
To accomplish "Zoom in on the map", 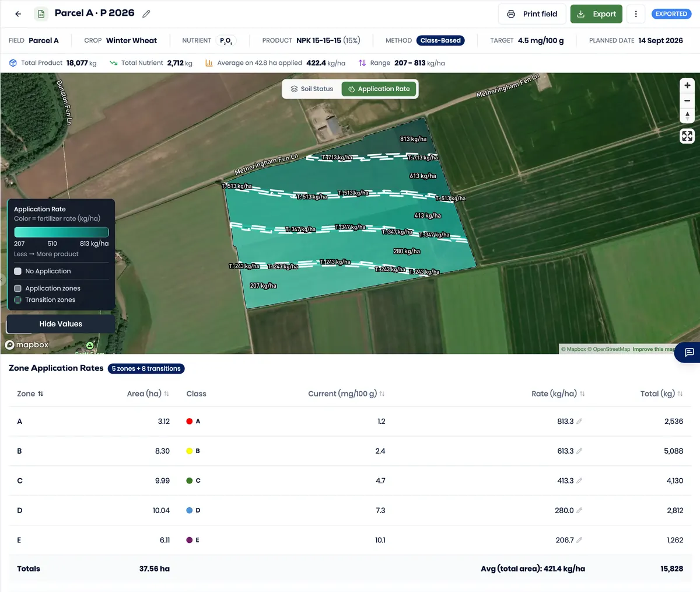I will 687,85.
